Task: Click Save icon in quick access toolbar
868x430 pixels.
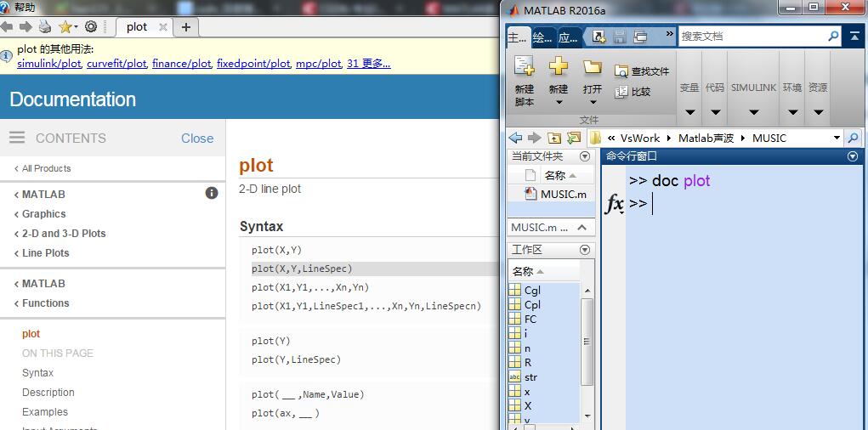Action: pyautogui.click(x=620, y=37)
